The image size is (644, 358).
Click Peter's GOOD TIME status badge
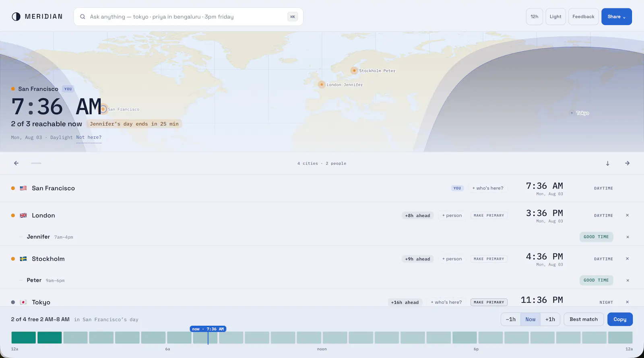point(596,280)
